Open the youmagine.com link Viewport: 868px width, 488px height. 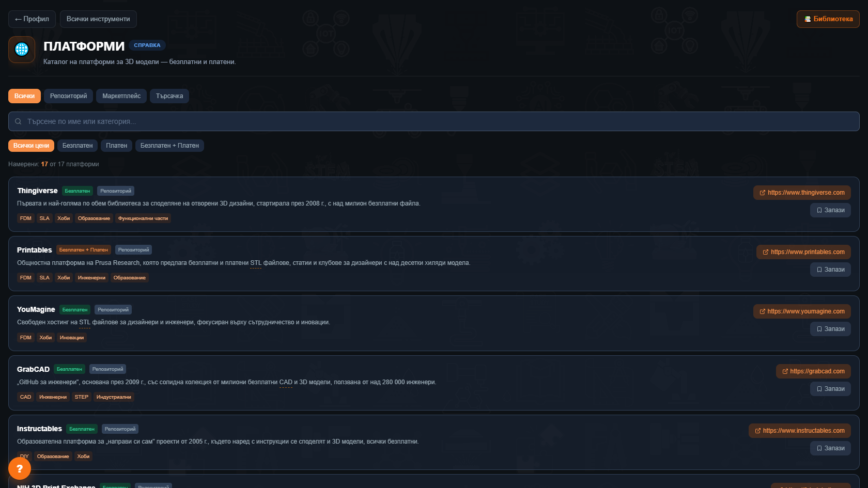click(802, 311)
